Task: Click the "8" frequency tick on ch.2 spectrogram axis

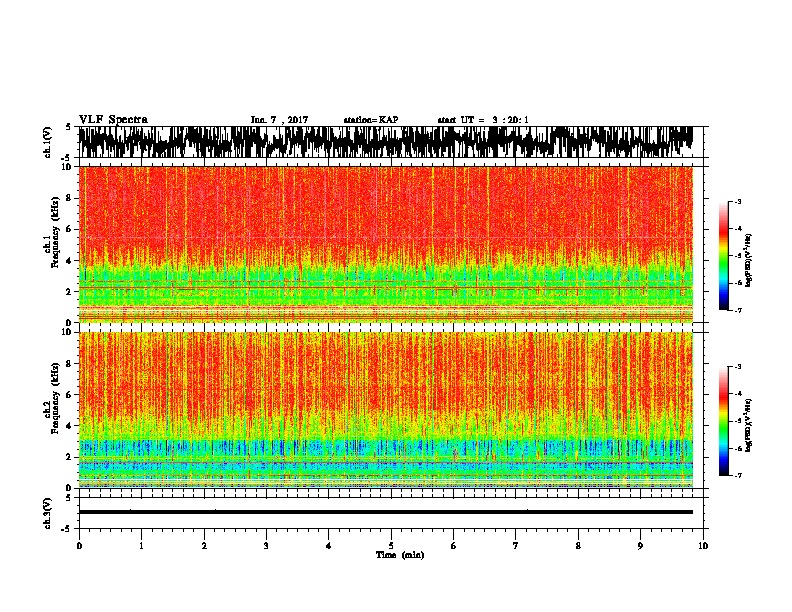Action: point(70,364)
